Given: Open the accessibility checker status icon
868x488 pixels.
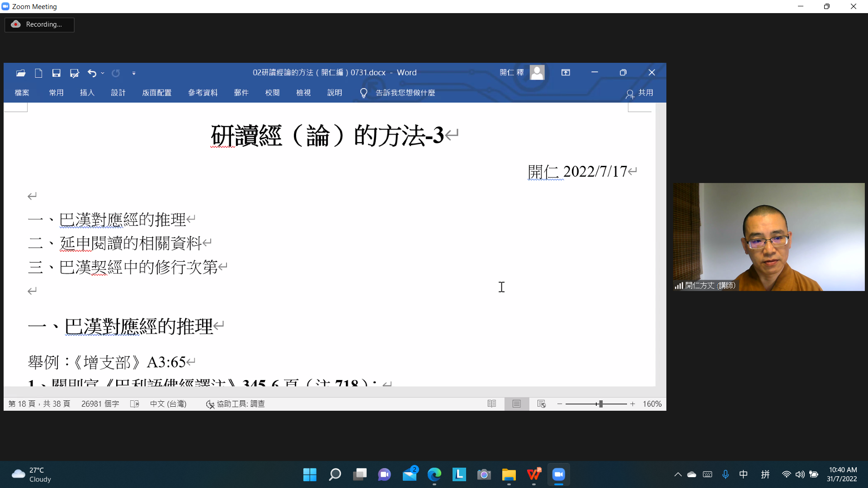Looking at the screenshot, I should [210, 404].
